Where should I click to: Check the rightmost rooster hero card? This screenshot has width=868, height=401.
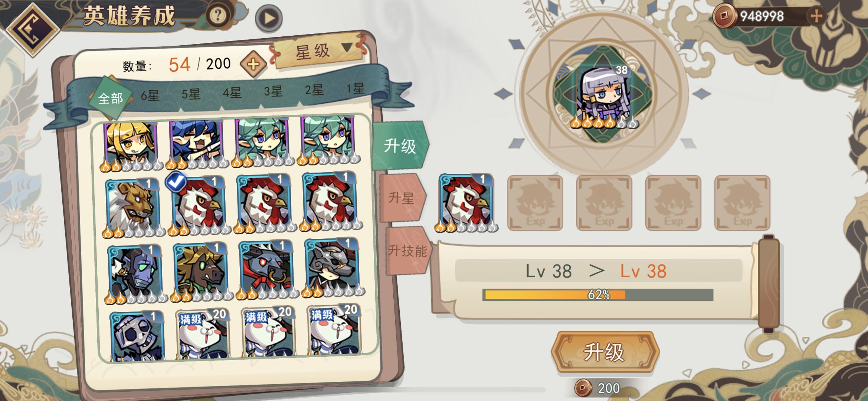pyautogui.click(x=330, y=201)
